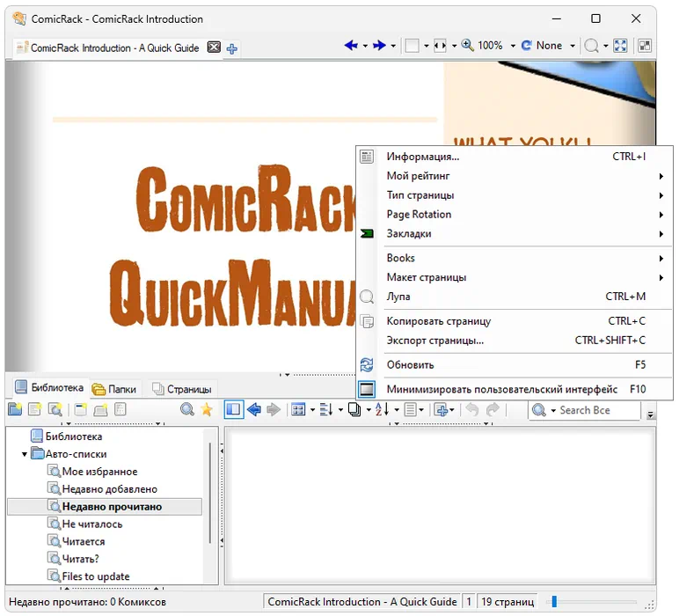Click the group-by icon in browser toolbar

tap(326, 409)
